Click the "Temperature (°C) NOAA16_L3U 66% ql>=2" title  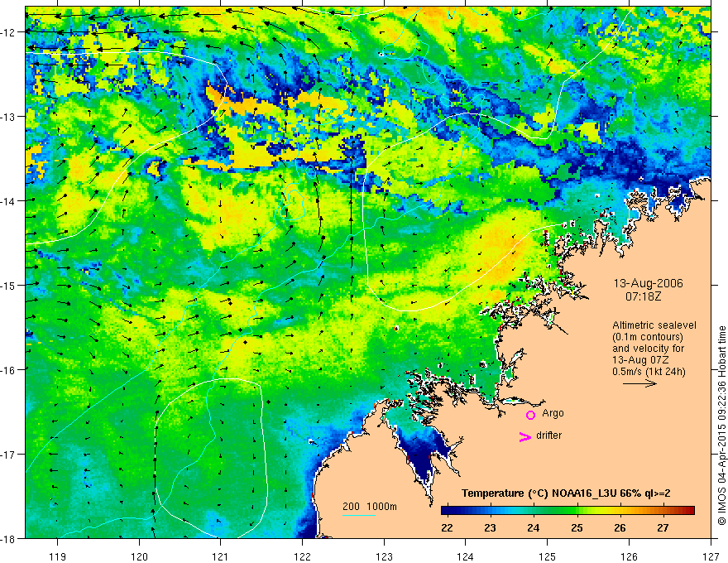[x=566, y=493]
